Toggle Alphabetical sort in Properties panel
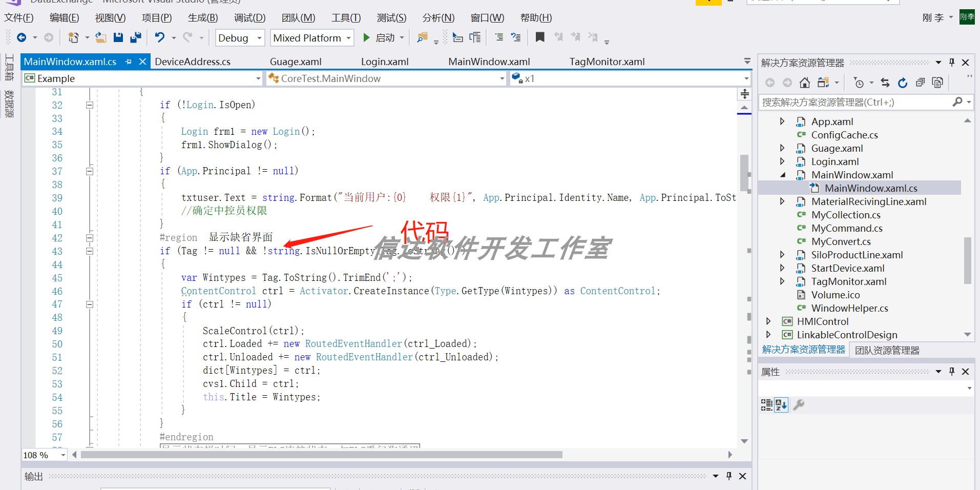Image resolution: width=980 pixels, height=490 pixels. click(x=781, y=405)
